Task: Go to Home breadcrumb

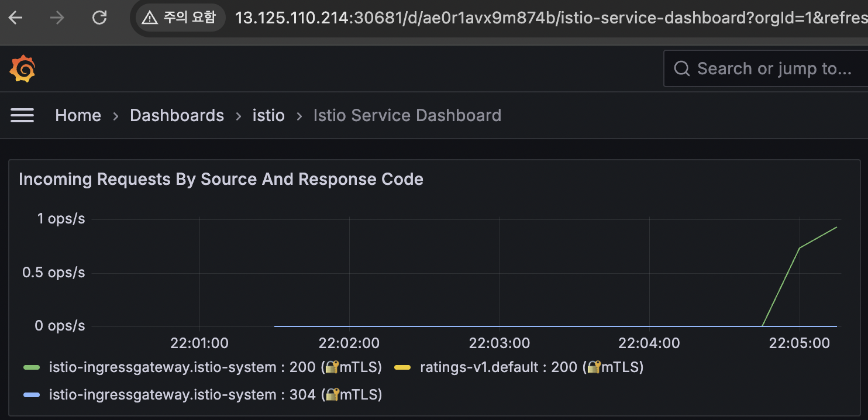Action: (x=78, y=115)
